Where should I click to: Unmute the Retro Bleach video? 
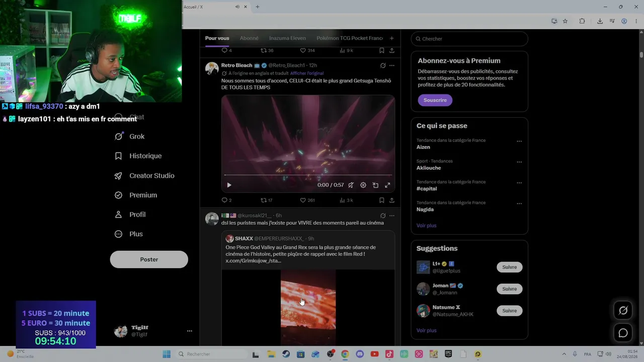[x=351, y=185]
